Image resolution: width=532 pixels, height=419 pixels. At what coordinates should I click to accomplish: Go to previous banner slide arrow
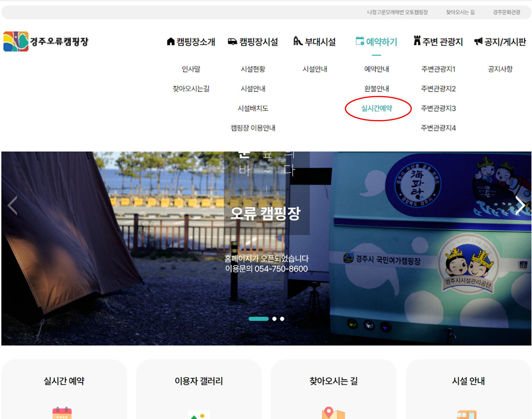tap(13, 205)
